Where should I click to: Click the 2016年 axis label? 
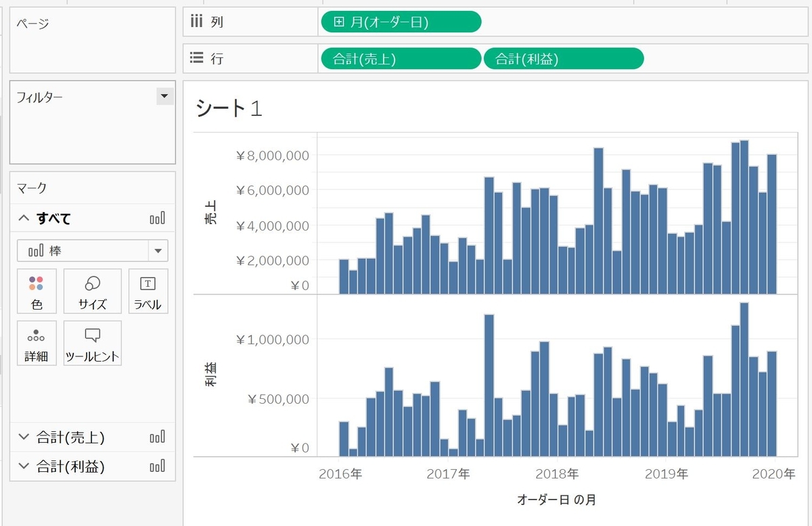[340, 474]
